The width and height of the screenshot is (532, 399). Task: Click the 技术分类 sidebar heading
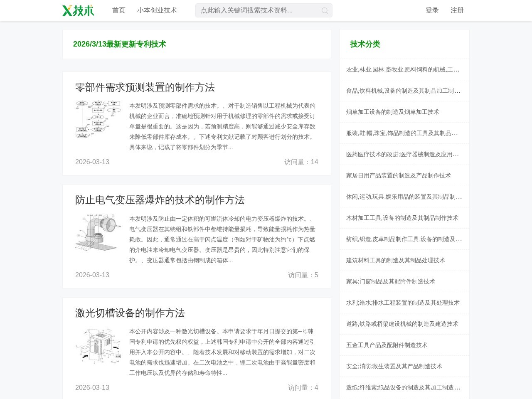coord(365,44)
